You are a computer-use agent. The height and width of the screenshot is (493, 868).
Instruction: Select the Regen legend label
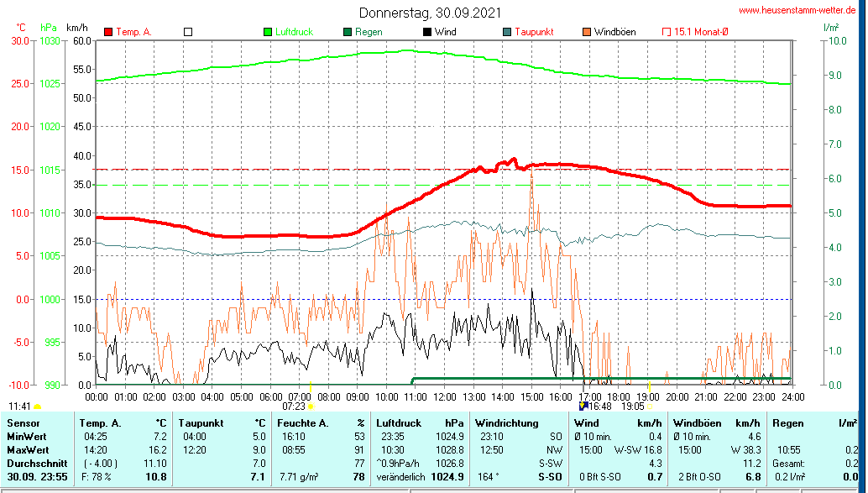point(369,32)
